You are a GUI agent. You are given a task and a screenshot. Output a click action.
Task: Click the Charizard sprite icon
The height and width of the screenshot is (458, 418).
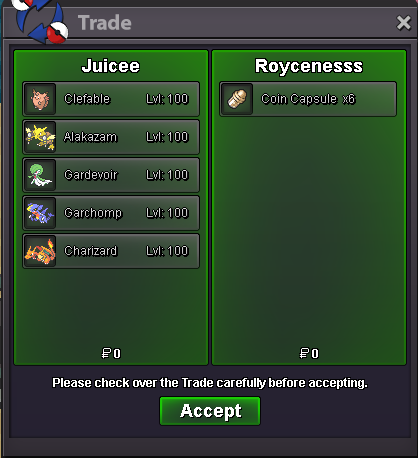click(x=40, y=251)
